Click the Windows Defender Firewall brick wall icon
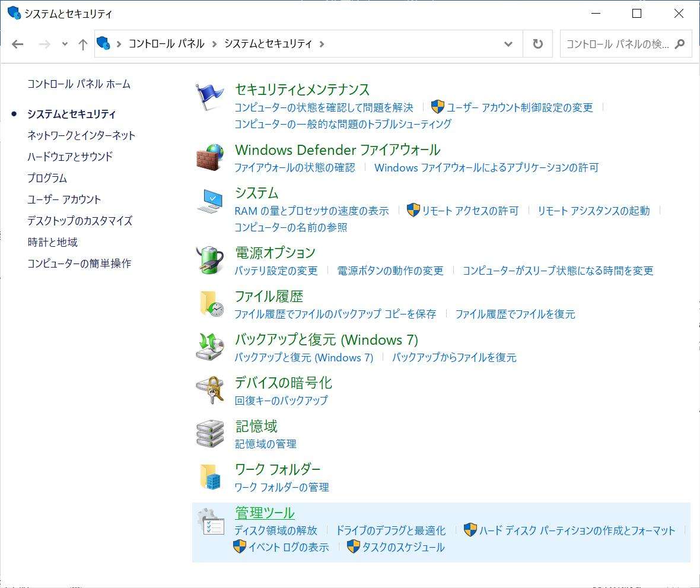The image size is (700, 588). click(209, 157)
